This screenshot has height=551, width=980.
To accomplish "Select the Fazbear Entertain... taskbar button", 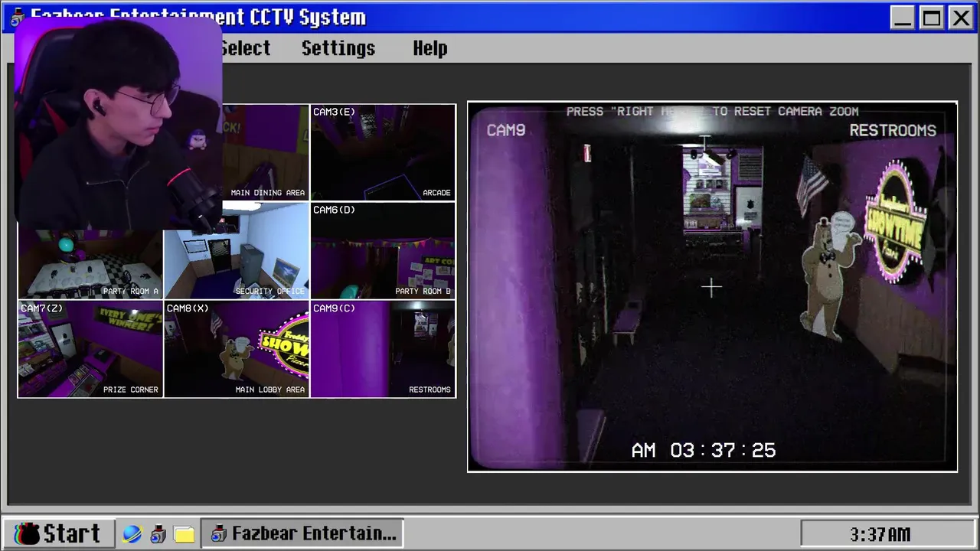I will click(x=302, y=533).
